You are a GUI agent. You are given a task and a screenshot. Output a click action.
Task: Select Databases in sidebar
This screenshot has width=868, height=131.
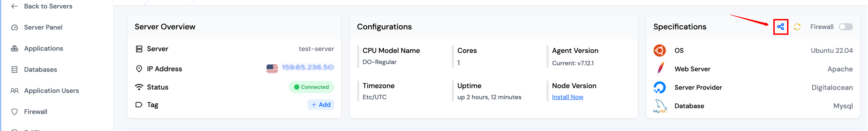point(40,70)
